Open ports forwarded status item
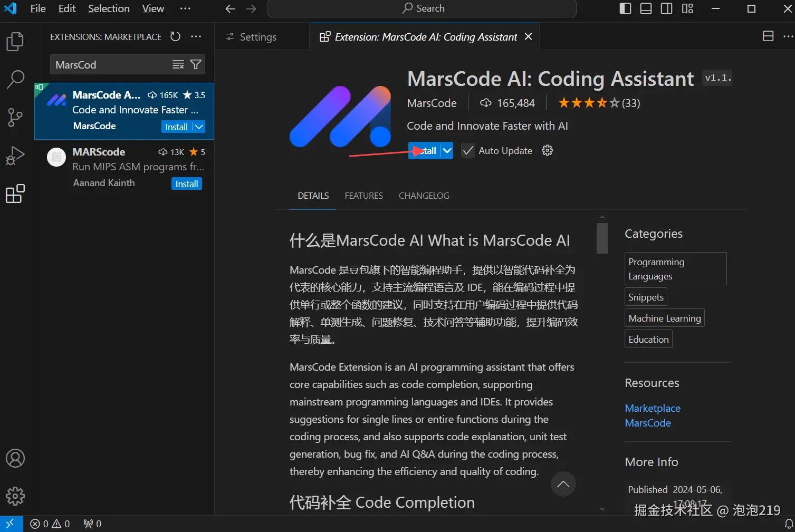Screen dimensions: 795x532 pyautogui.click(x=92, y=524)
